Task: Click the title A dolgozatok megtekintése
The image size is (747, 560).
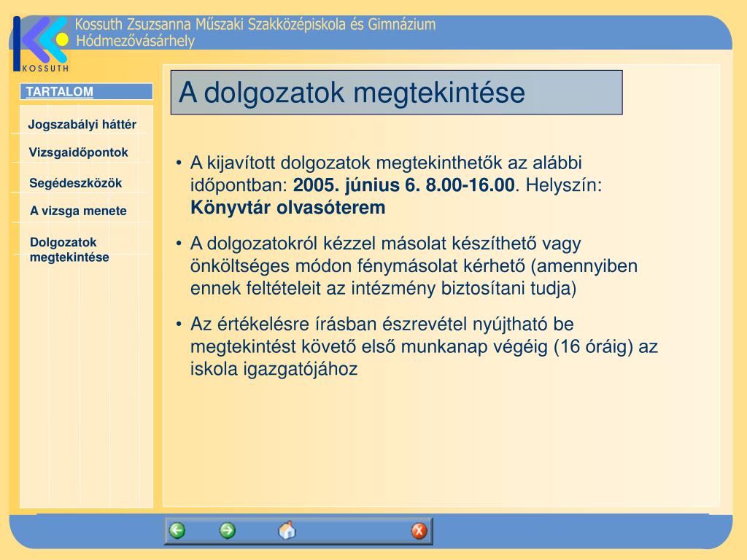Action: click(x=352, y=92)
